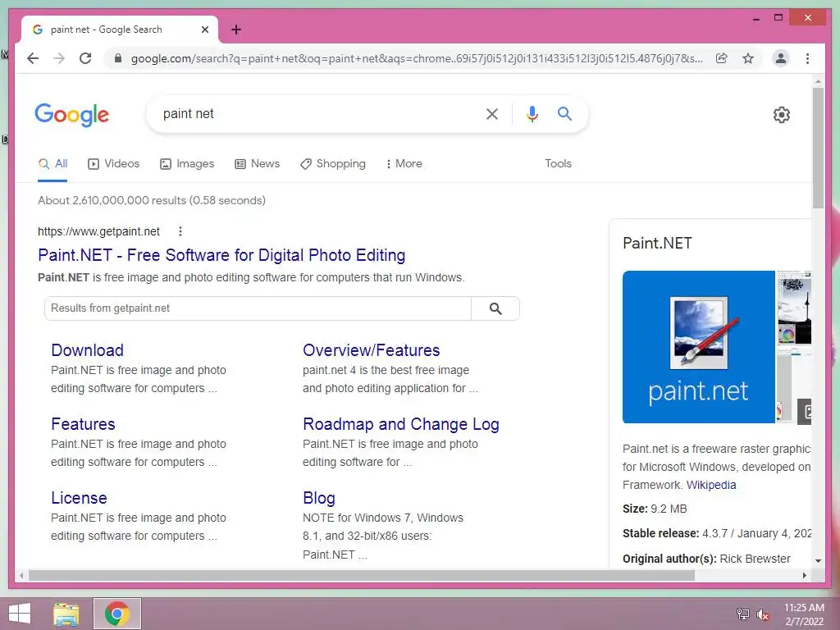This screenshot has height=630, width=840.
Task: Bookmark this page with star icon
Action: (748, 58)
